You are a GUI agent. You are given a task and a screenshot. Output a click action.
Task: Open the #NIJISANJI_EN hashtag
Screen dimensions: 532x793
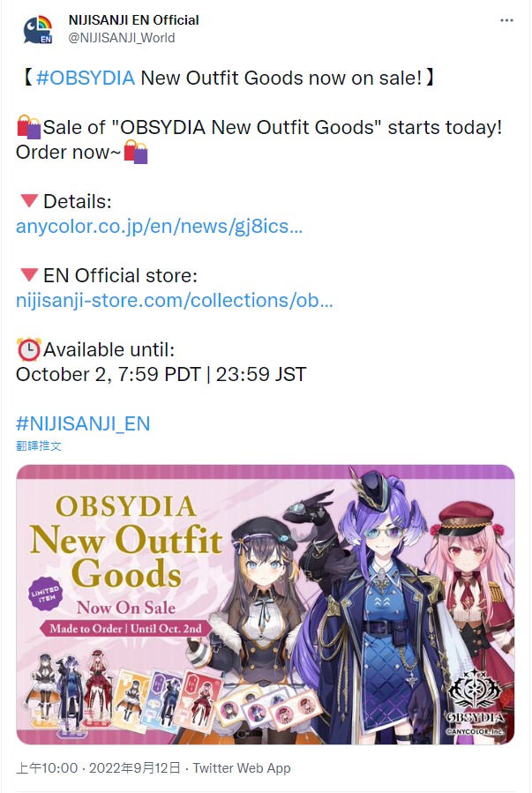pyautogui.click(x=83, y=423)
